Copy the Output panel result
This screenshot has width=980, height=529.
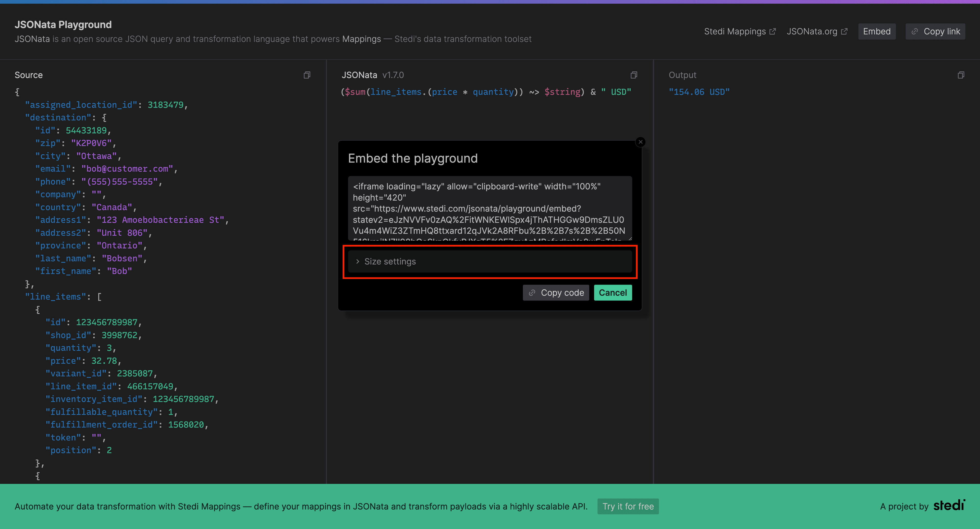pyautogui.click(x=962, y=75)
